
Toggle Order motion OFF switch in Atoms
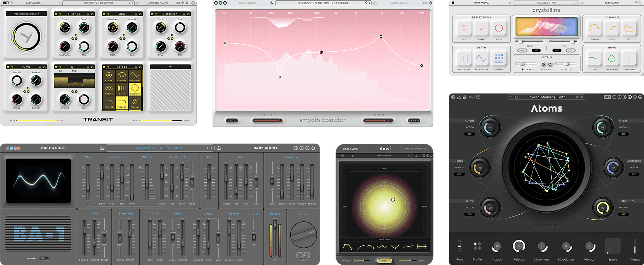pyautogui.click(x=623, y=134)
